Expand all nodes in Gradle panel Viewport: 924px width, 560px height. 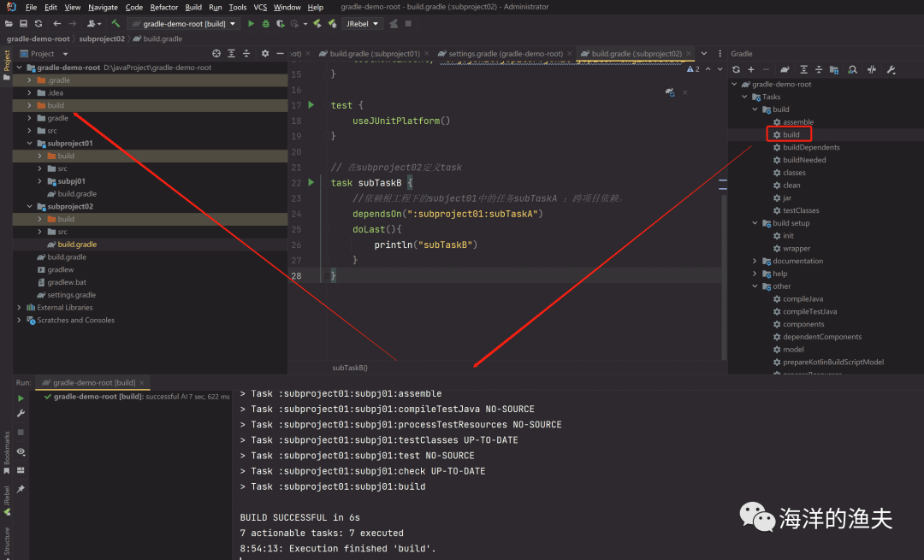pos(805,69)
